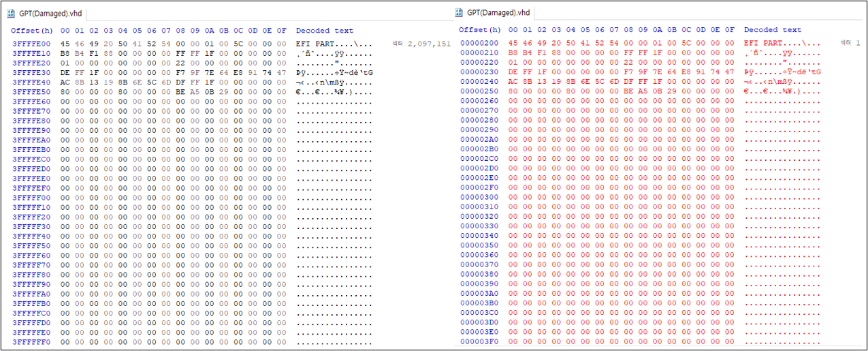The image size is (868, 351).
Task: Click hex byte 45 at start of row 3FFFFE00
Action: pyautogui.click(x=65, y=43)
